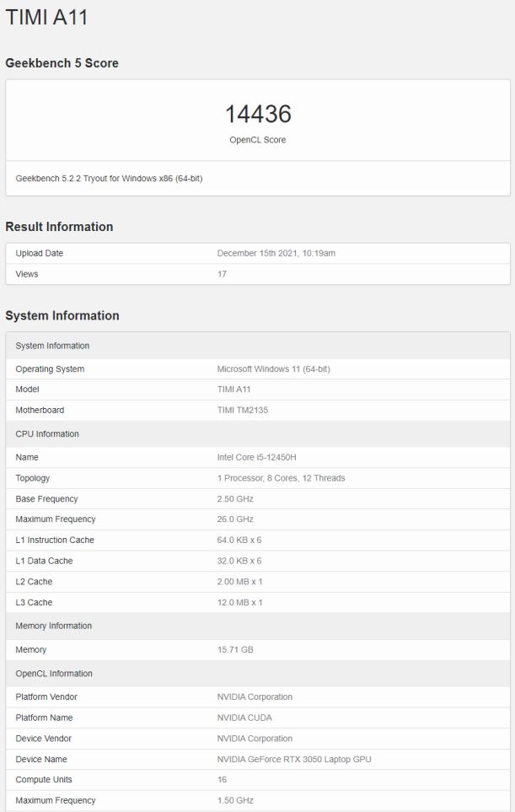Image resolution: width=515 pixels, height=812 pixels.
Task: Click the Memory value 15.71 GB
Action: point(235,649)
